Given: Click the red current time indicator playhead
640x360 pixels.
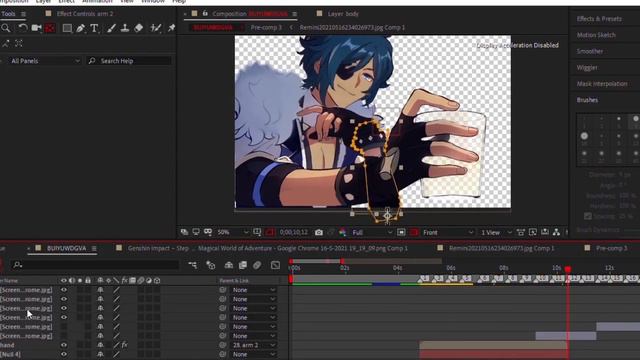Looking at the screenshot, I should (x=567, y=269).
